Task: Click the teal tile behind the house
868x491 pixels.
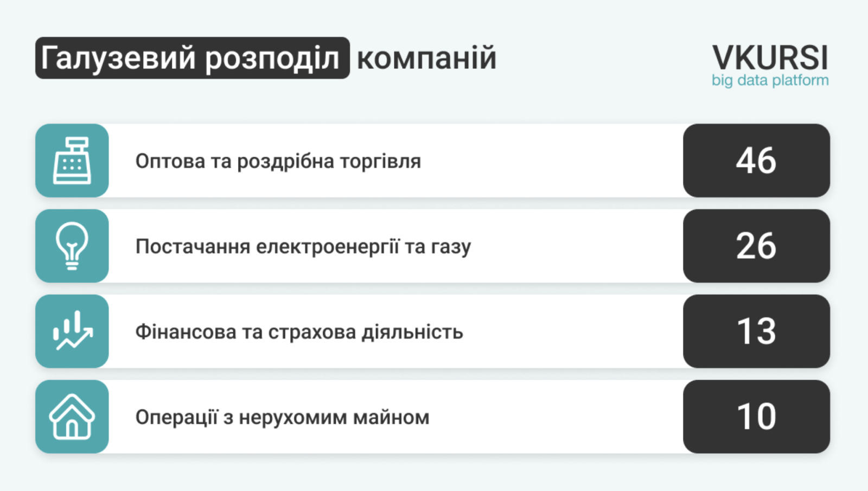Action: (x=72, y=417)
